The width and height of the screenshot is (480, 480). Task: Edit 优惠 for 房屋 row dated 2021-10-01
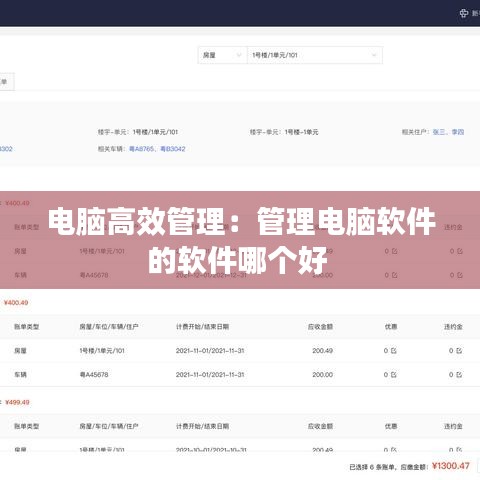tap(394, 449)
